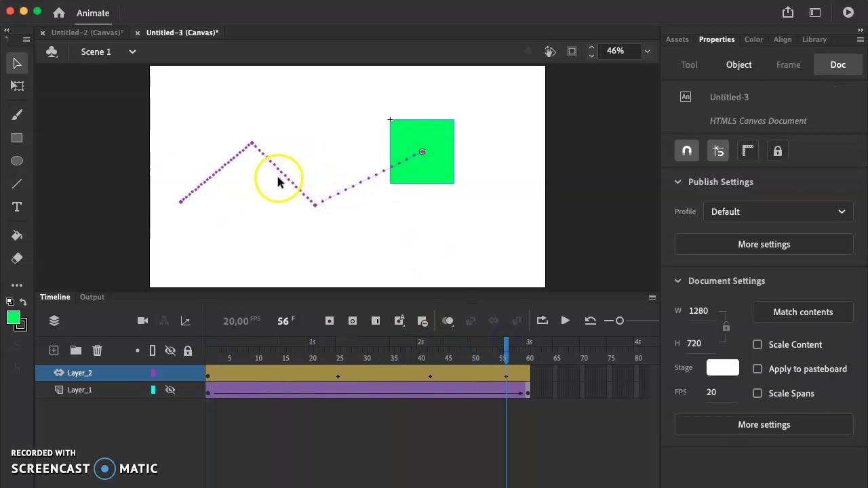Toggle the width and height link lock
868x488 pixels.
[726, 327]
